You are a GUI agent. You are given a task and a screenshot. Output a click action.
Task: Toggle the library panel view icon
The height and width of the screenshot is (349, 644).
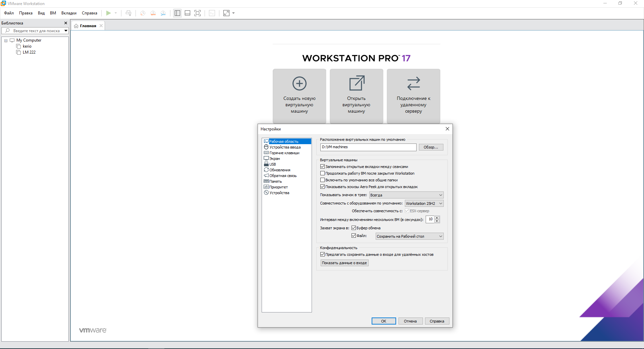pyautogui.click(x=177, y=13)
